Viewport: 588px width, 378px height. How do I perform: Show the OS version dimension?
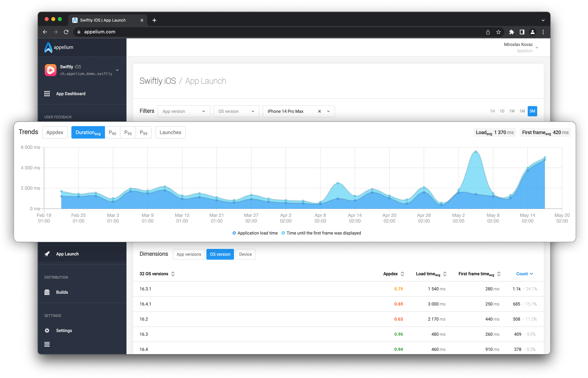220,254
